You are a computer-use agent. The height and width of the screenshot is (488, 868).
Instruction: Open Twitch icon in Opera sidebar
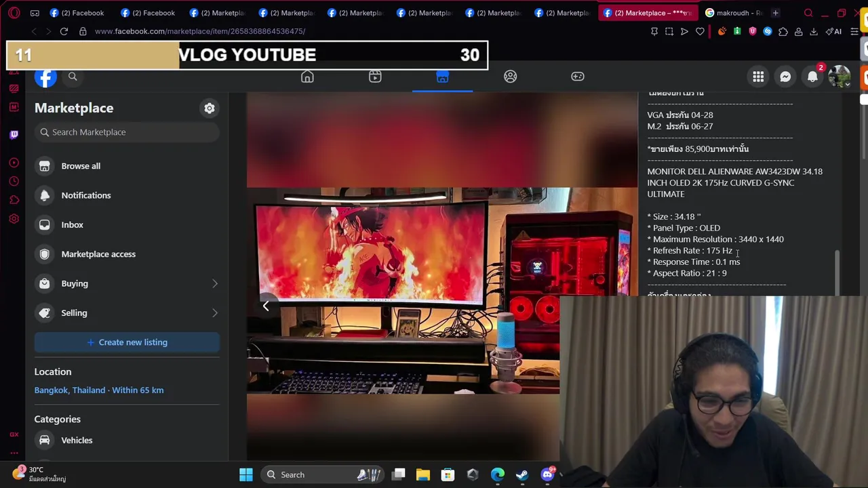14,134
